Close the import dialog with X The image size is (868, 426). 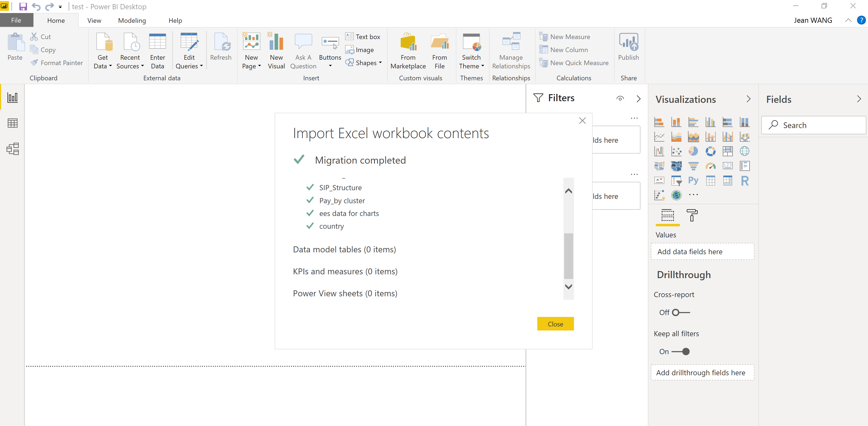[582, 120]
